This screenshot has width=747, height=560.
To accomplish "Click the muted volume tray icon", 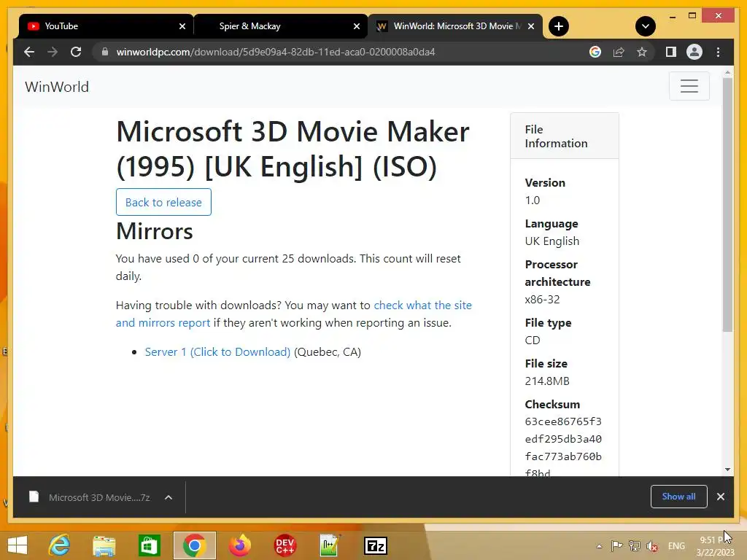I will (652, 546).
